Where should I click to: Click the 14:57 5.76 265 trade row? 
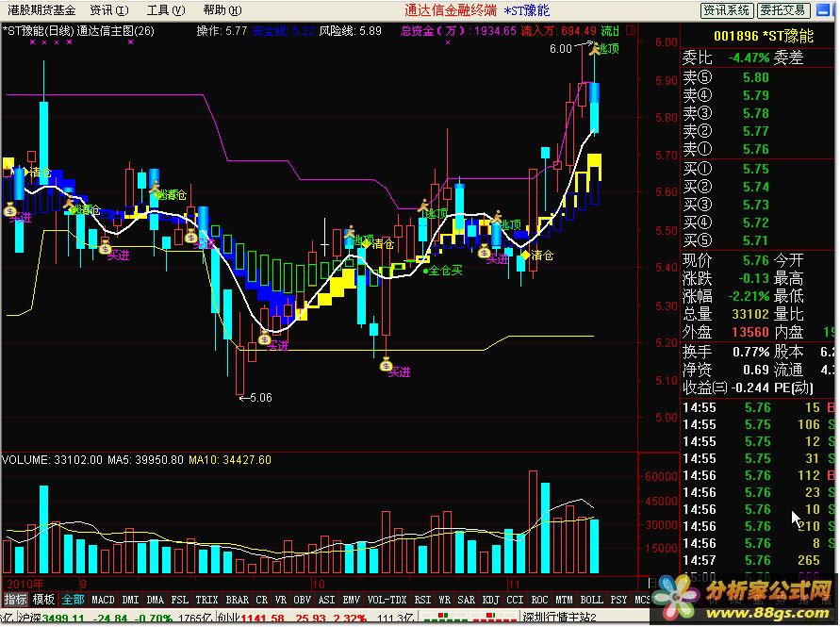[758, 561]
